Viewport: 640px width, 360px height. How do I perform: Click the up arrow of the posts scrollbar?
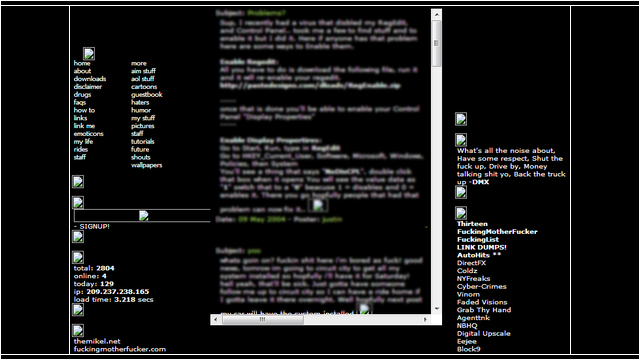click(x=436, y=15)
